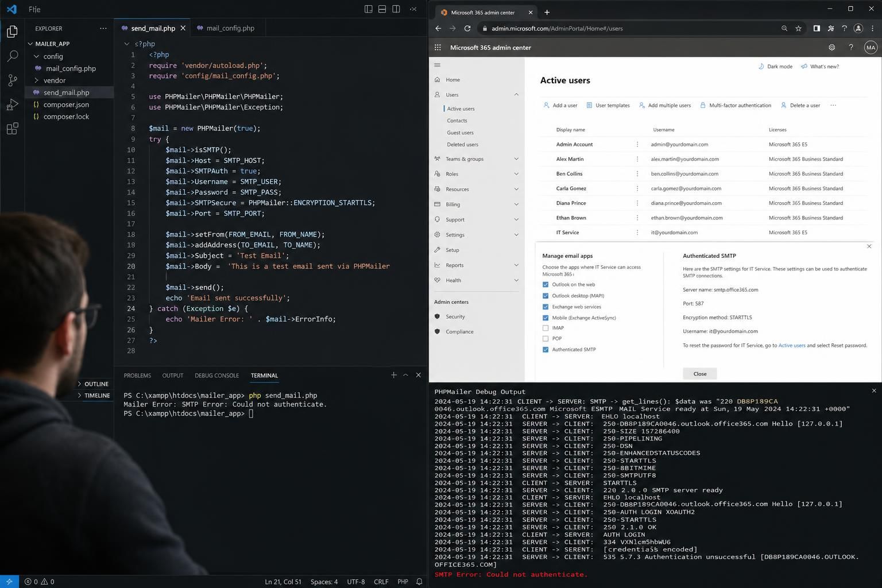The image size is (882, 588).
Task: Toggle Dark mode in admin center
Action: 775,67
